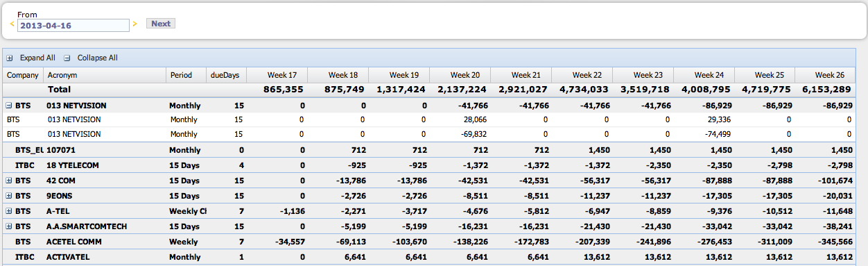Click the previous date left arrow
Image resolution: width=868 pixels, height=266 pixels.
[12, 25]
